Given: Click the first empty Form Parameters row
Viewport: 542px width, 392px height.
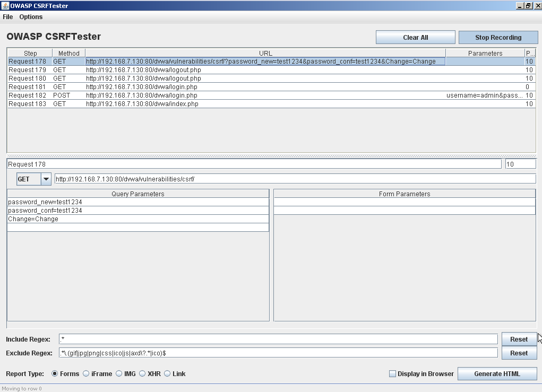Looking at the screenshot, I should 405,202.
